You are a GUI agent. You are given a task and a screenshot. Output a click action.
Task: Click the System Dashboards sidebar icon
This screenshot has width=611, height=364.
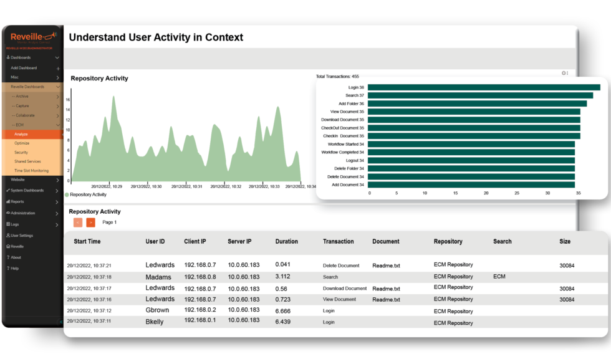(7, 191)
